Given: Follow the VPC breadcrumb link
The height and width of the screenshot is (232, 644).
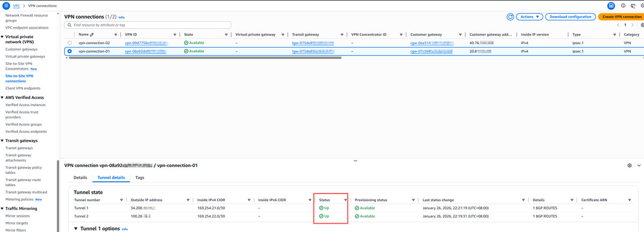Looking at the screenshot, I should coord(17,6).
